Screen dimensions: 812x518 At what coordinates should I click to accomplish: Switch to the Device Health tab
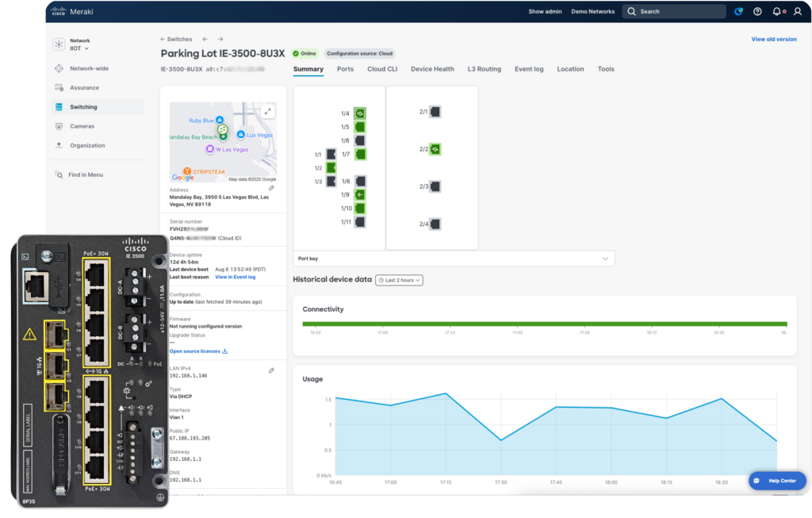click(432, 69)
